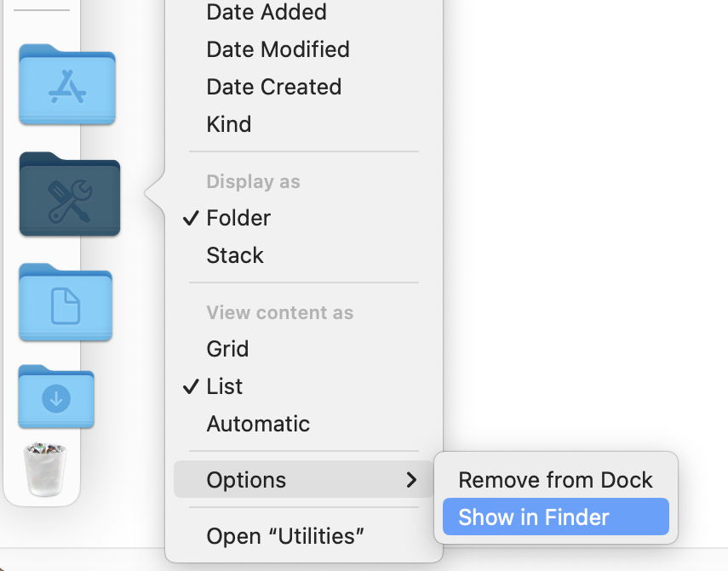Sort by Date Modified
Screen dimensions: 728x571
[x=278, y=49]
